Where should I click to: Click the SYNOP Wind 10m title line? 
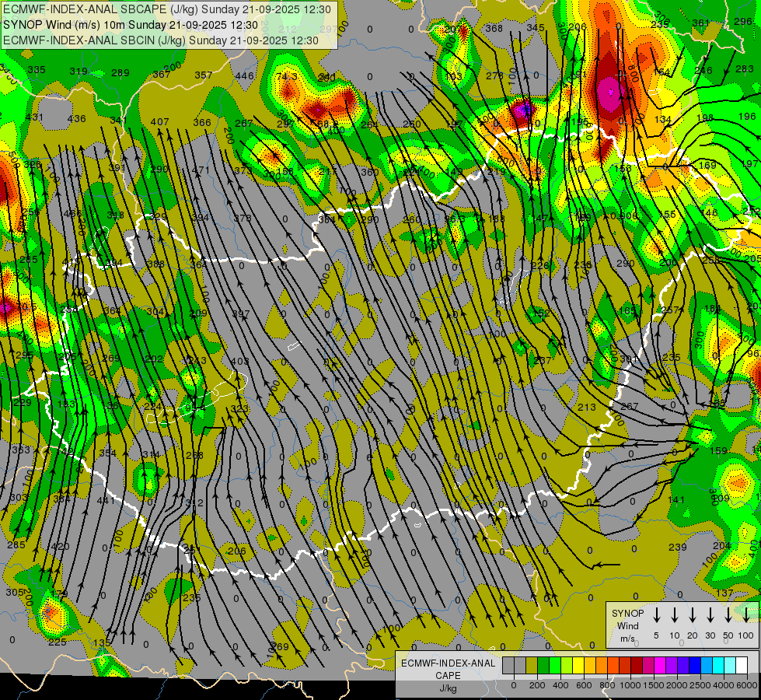(x=130, y=25)
